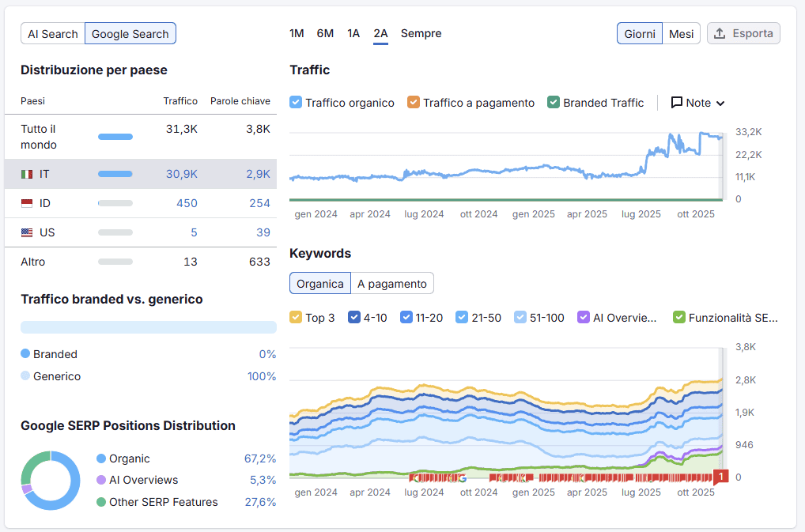Click the Google G icon on keywords chart
The height and width of the screenshot is (532, 805).
coord(463,478)
